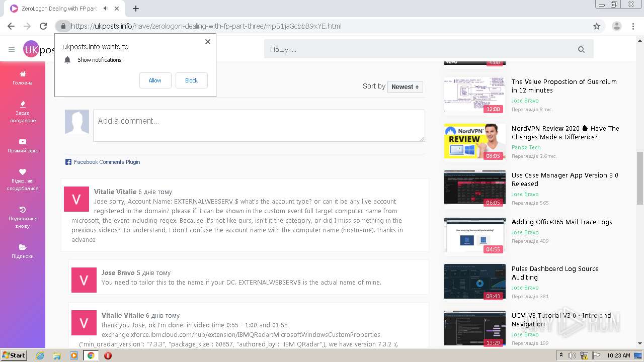Open liked videos heart item
The height and width of the screenshot is (362, 644).
23,179
